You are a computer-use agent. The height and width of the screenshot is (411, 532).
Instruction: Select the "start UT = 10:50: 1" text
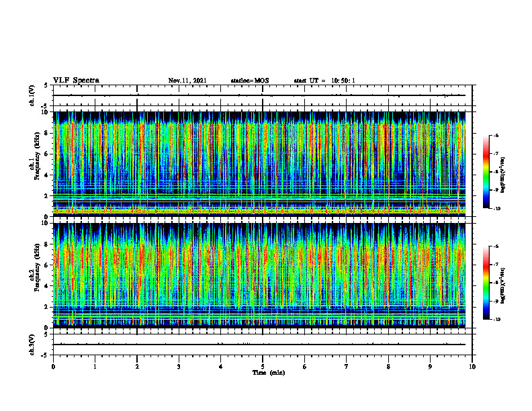(x=324, y=81)
